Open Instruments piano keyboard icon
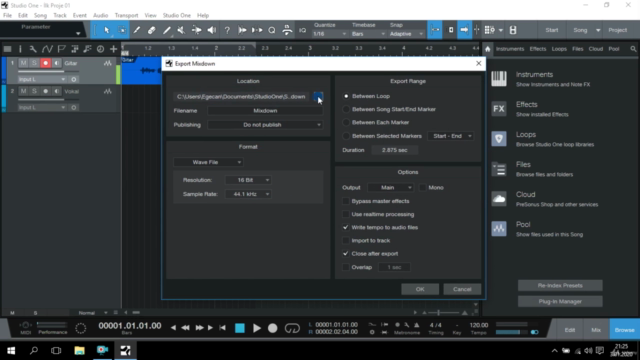 [x=499, y=79]
